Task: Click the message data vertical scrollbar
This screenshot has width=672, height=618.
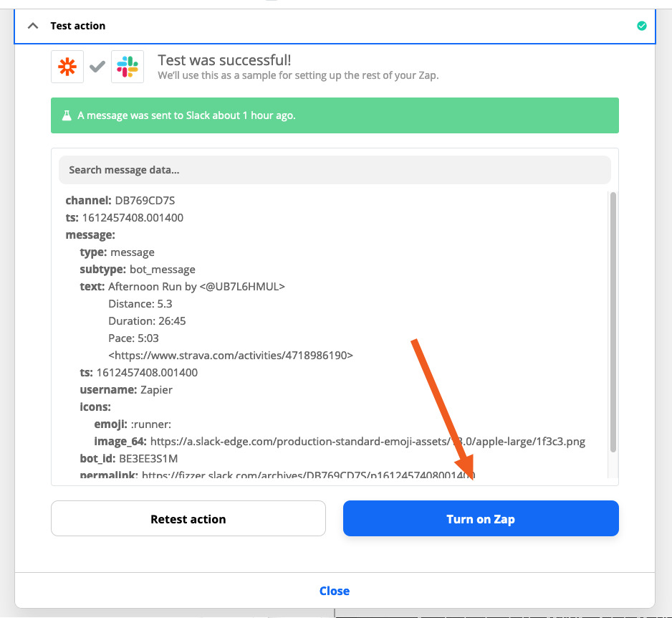Action: click(x=613, y=322)
